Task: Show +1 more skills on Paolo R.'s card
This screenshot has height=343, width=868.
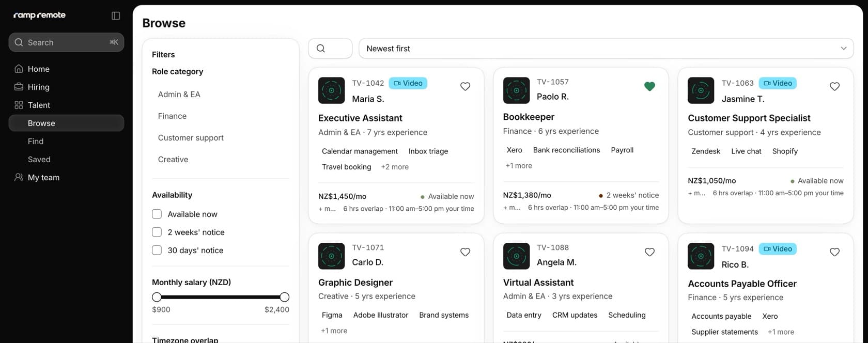Action: [x=519, y=166]
